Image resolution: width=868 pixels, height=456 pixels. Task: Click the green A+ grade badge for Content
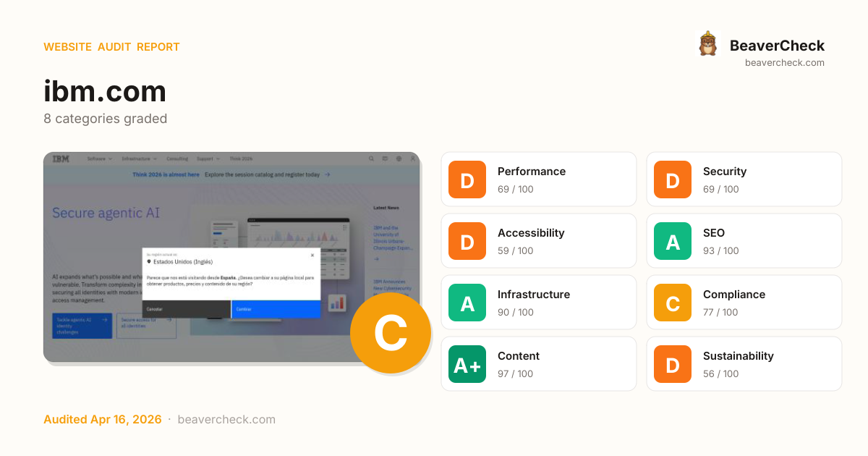point(467,364)
